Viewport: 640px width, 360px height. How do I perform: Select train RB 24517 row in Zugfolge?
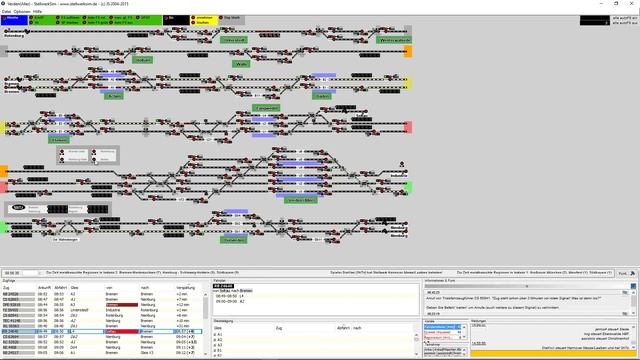(x=102, y=353)
